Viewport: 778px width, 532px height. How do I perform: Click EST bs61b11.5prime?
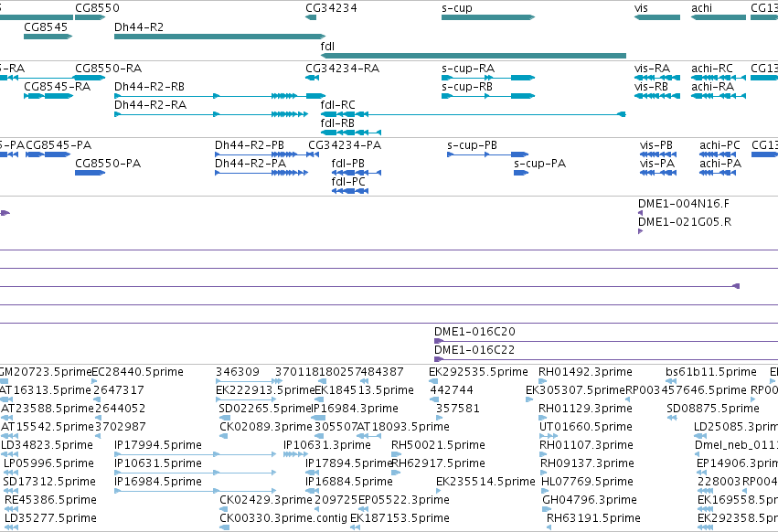pyautogui.click(x=711, y=372)
